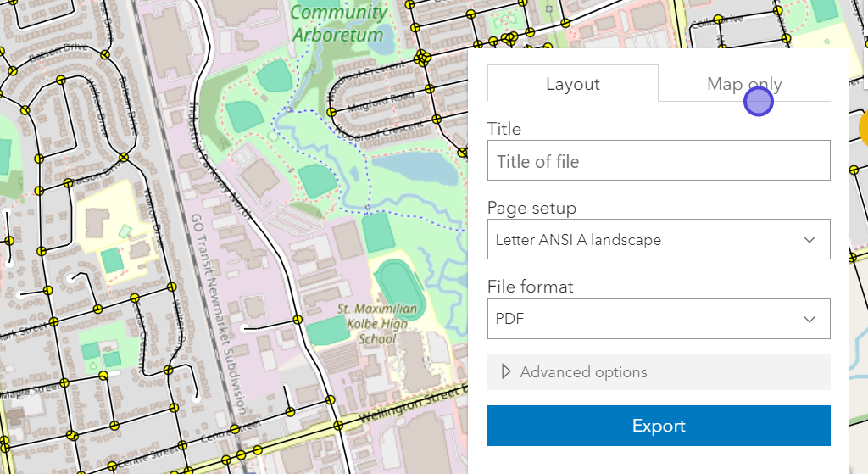Click the Title of file text field

[x=658, y=160]
